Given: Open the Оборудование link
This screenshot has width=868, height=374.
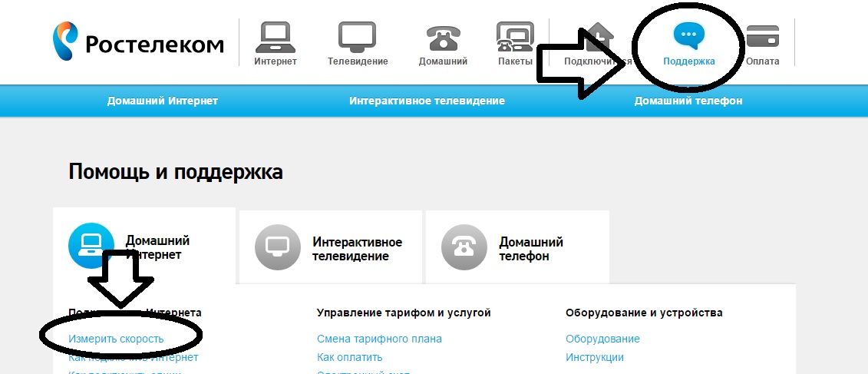Looking at the screenshot, I should (x=602, y=339).
